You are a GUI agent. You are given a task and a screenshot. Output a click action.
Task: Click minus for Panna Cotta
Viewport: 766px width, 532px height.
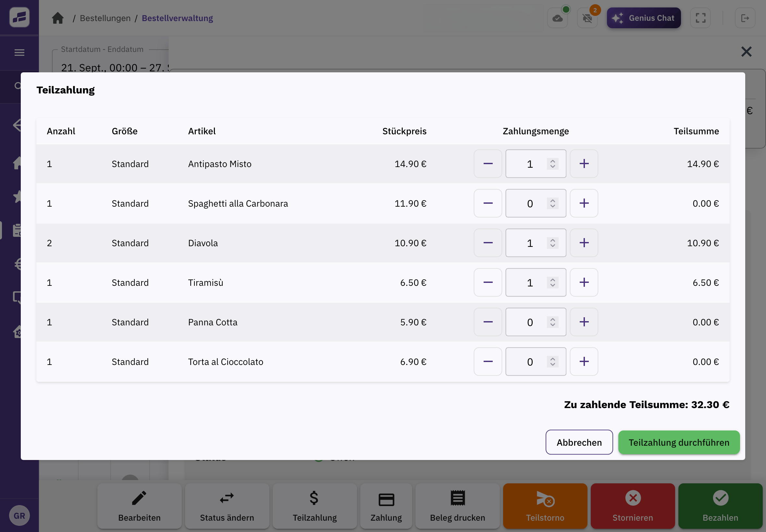coord(488,322)
